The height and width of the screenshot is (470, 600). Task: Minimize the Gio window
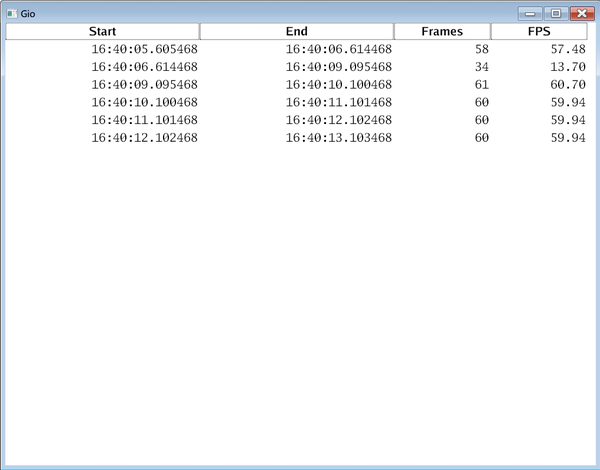[530, 14]
